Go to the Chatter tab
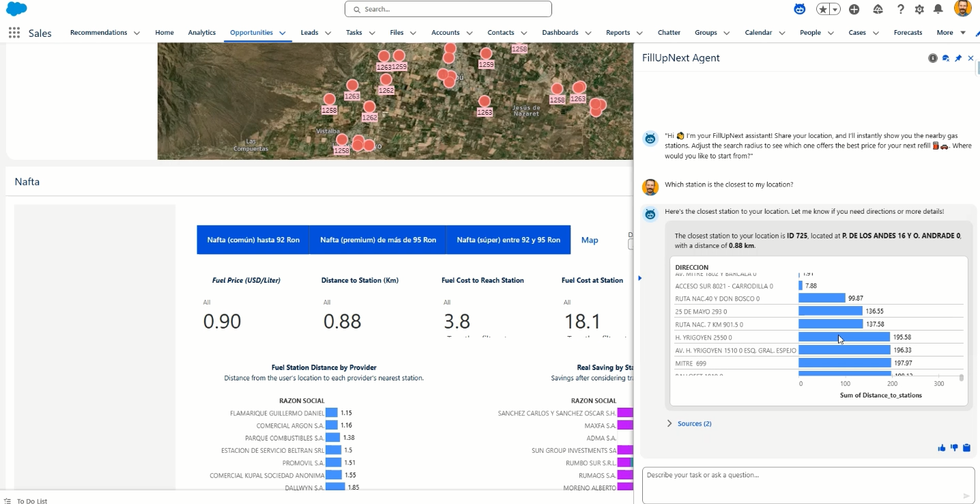 pyautogui.click(x=669, y=33)
